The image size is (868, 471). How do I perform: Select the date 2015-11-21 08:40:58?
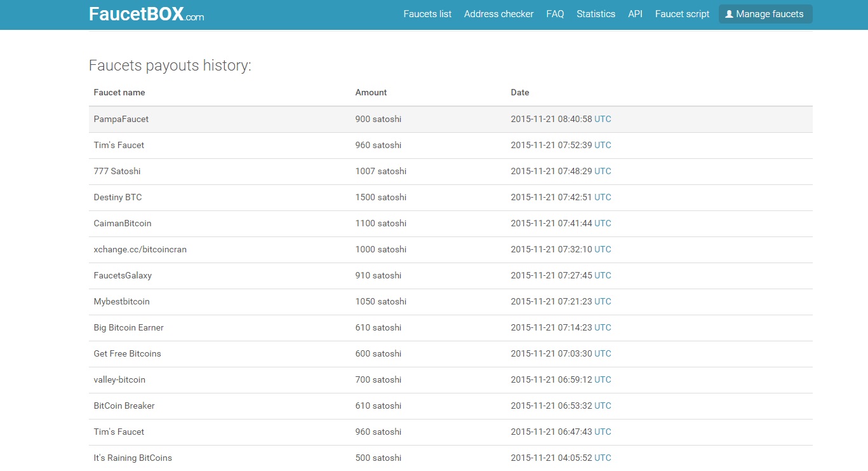(551, 119)
